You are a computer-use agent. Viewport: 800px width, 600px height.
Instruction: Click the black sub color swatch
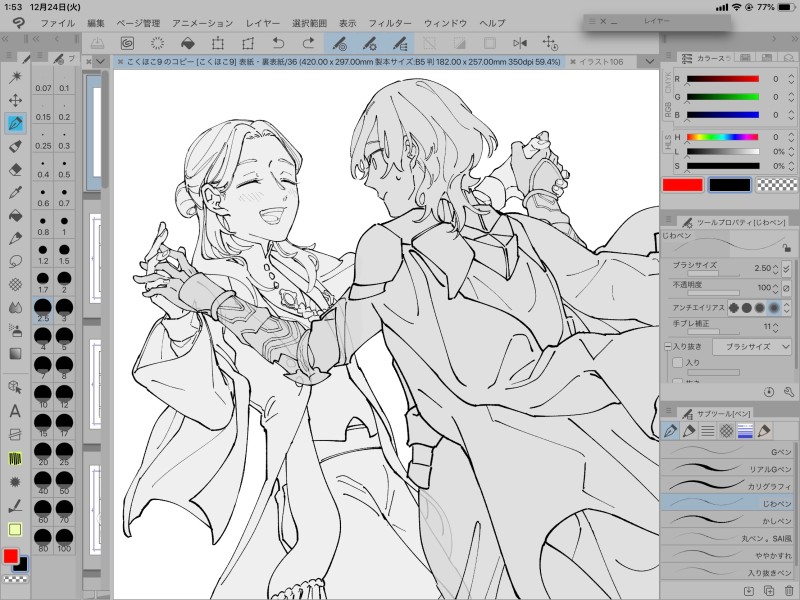pyautogui.click(x=730, y=185)
